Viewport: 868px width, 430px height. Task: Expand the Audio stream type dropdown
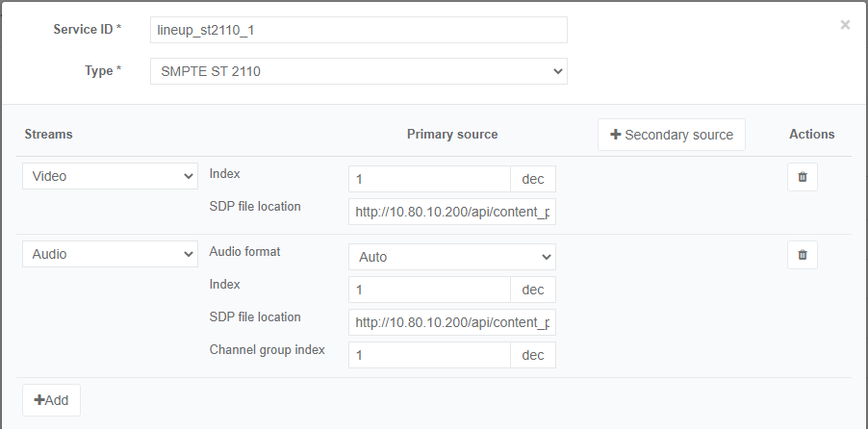110,254
